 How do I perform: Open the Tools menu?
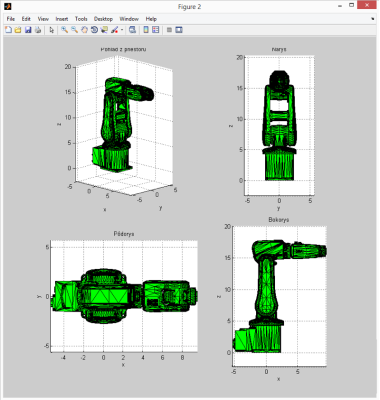tap(81, 19)
